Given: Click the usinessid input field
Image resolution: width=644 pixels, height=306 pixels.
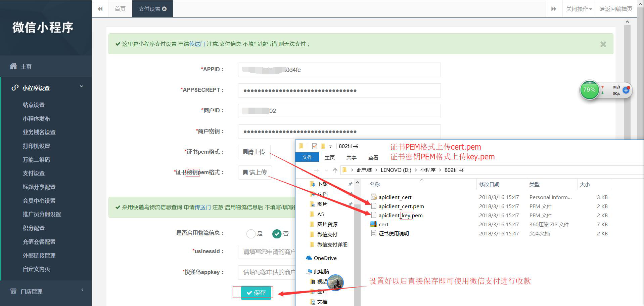Looking at the screenshot, I should point(267,252).
